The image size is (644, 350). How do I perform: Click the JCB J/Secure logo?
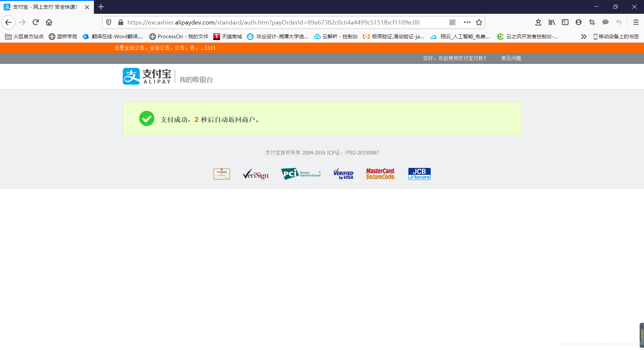point(419,174)
